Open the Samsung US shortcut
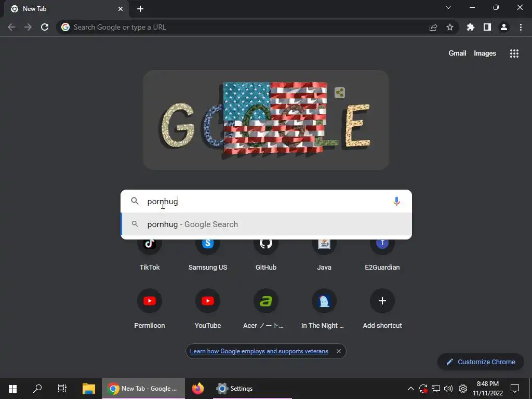The image size is (532, 399). (x=208, y=254)
